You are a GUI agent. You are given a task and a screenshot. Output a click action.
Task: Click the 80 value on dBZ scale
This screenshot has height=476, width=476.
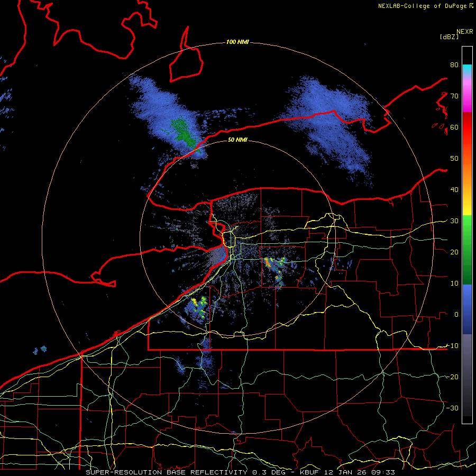[454, 65]
